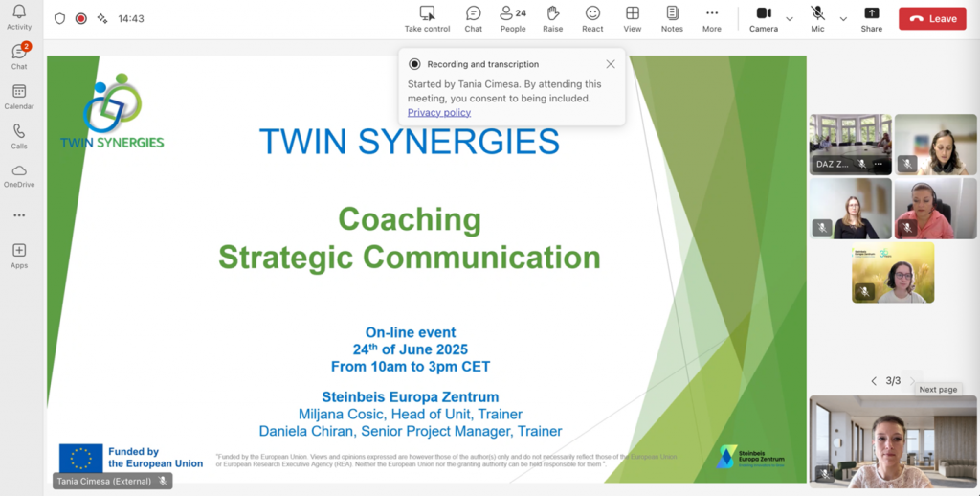Show more apps via sidebar ellipsis
Image resolution: width=980 pixels, height=496 pixels.
coord(19,215)
